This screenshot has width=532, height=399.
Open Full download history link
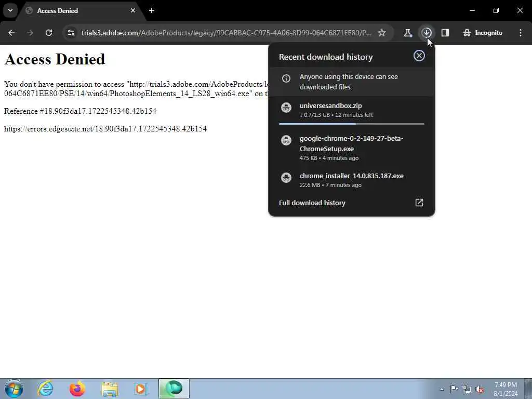(312, 203)
